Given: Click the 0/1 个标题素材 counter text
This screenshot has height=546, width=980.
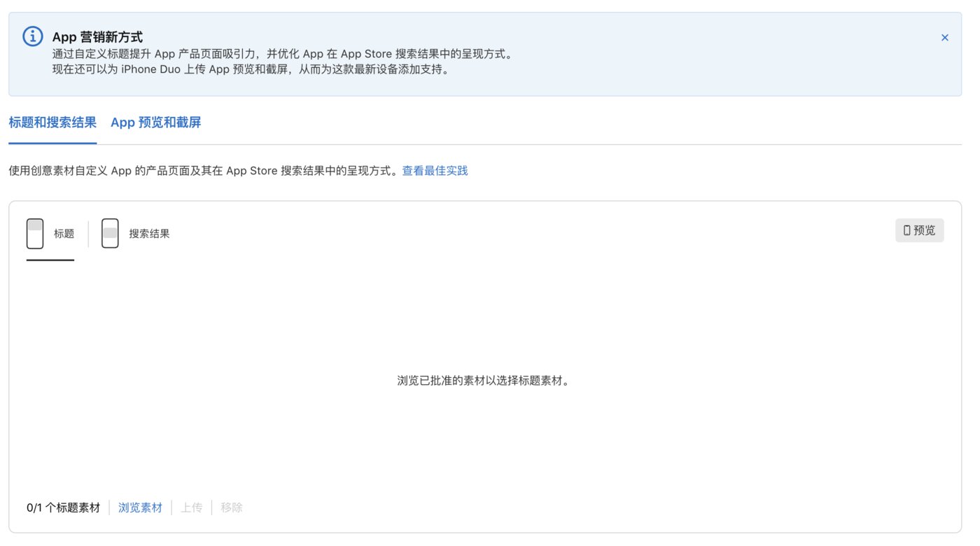Looking at the screenshot, I should click(63, 507).
